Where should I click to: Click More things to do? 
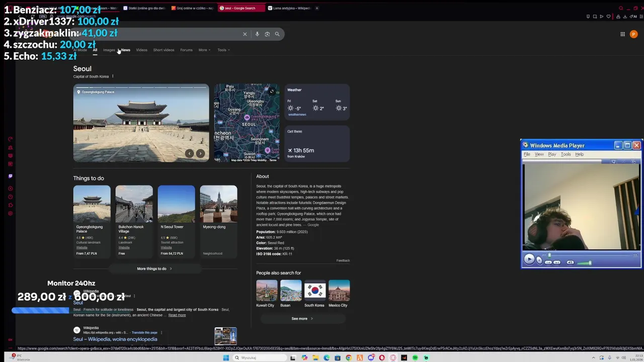click(x=154, y=268)
